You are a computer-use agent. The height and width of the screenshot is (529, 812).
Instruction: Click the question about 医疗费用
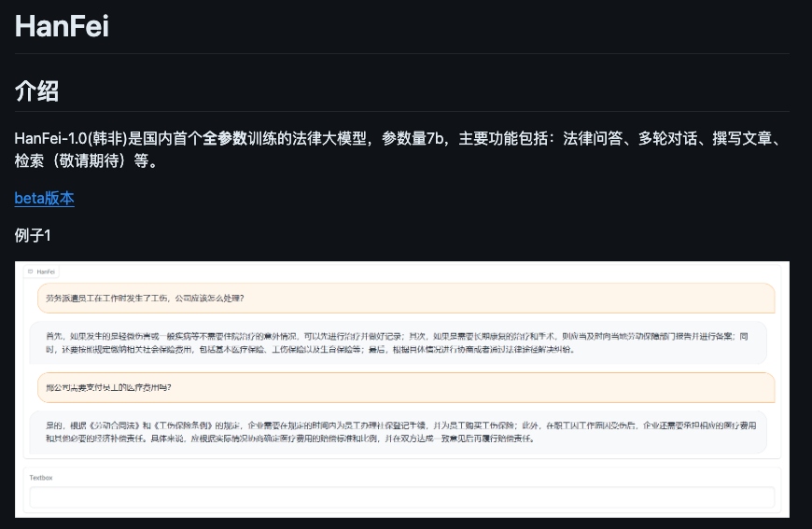406,387
